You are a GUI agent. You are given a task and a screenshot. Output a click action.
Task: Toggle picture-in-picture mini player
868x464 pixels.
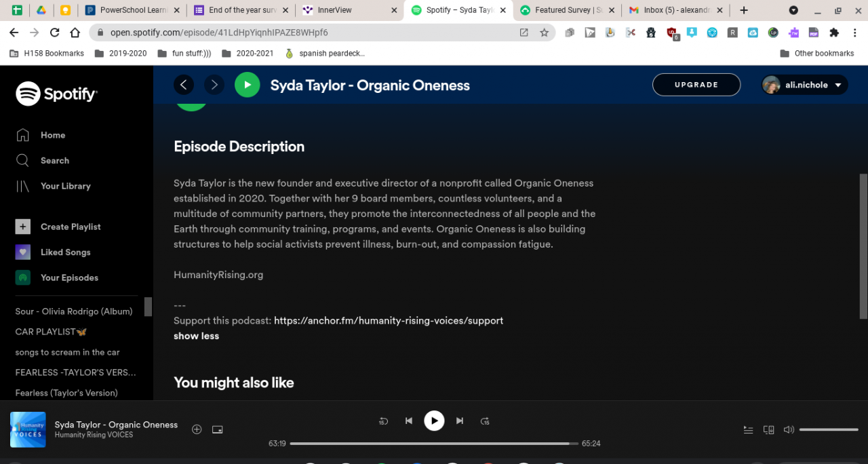click(217, 429)
